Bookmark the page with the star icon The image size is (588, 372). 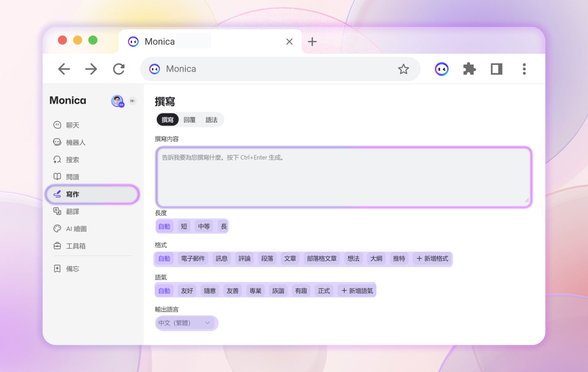[x=403, y=69]
